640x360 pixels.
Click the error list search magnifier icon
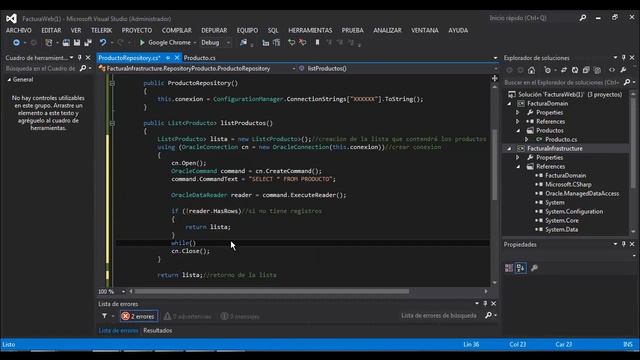489,315
